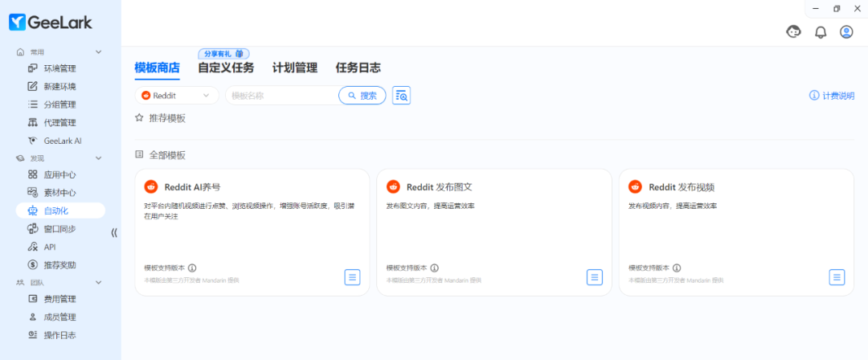This screenshot has width=868, height=360.
Task: Click the 推荐奖励 dollar icon
Action: point(33,264)
